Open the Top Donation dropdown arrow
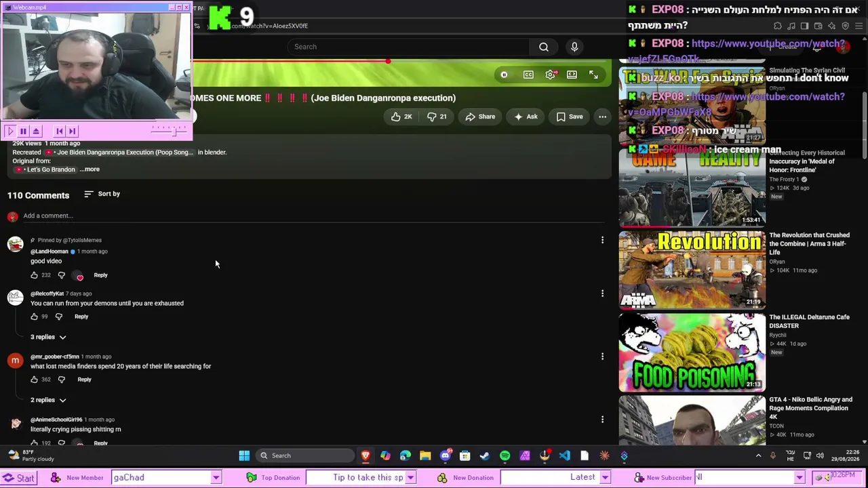Screen dimensions: 868x488 point(410,478)
